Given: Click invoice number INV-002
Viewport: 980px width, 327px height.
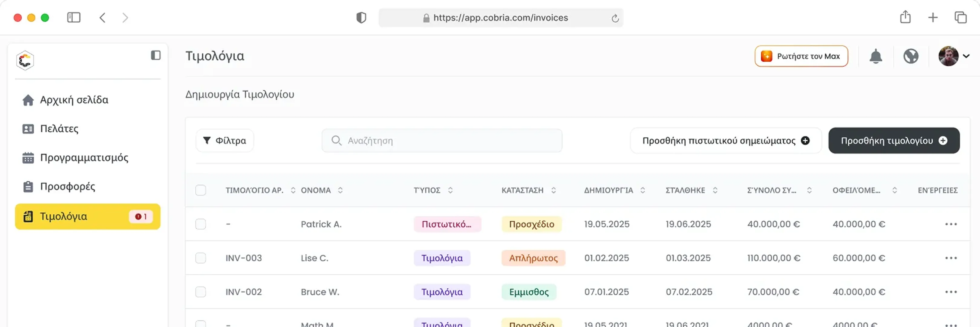Looking at the screenshot, I should (243, 292).
